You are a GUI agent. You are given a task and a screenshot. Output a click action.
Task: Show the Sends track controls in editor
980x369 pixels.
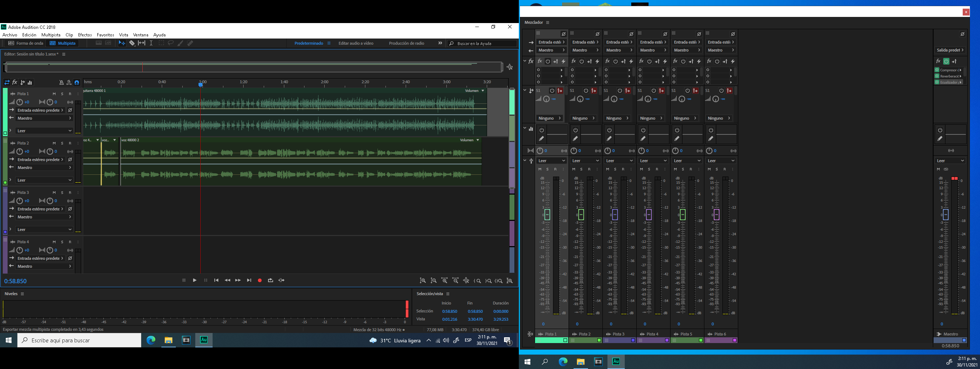pyautogui.click(x=22, y=83)
